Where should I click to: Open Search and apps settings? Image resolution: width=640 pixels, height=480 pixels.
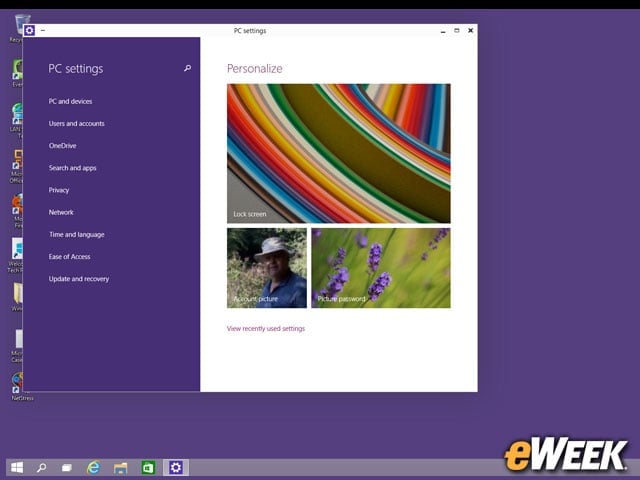click(72, 168)
